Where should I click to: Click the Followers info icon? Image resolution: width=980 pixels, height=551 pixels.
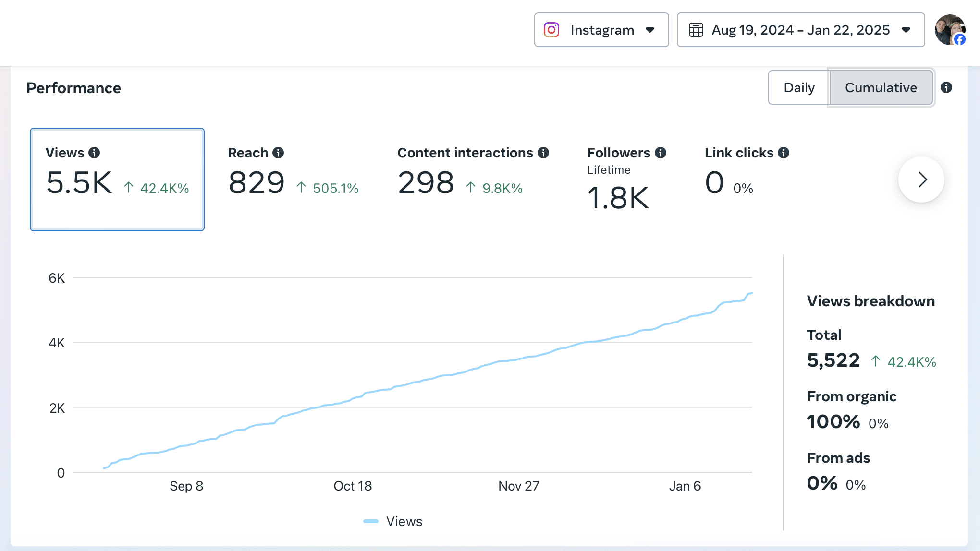coord(661,153)
